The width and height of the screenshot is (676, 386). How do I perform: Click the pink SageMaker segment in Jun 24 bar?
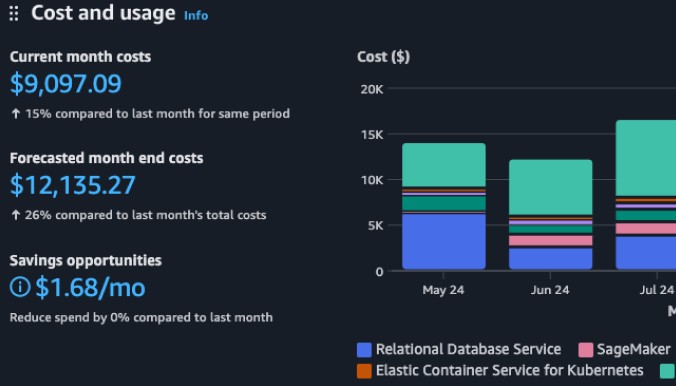551,241
